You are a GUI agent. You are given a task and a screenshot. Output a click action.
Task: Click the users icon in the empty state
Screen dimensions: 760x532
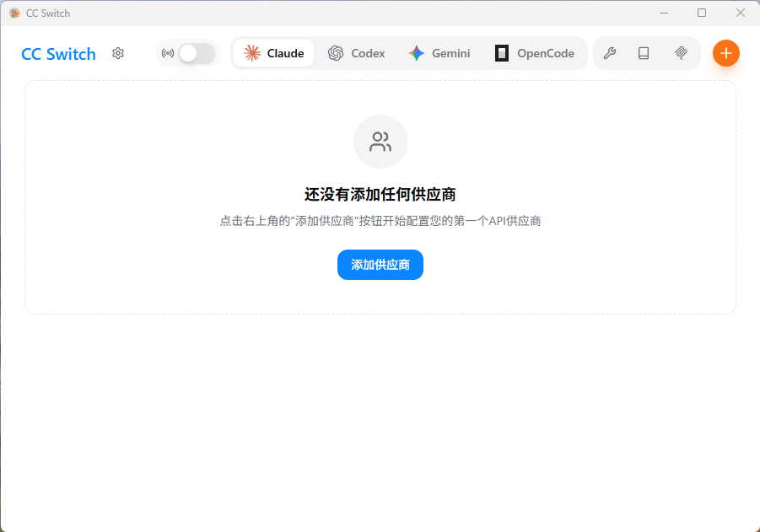[380, 142]
